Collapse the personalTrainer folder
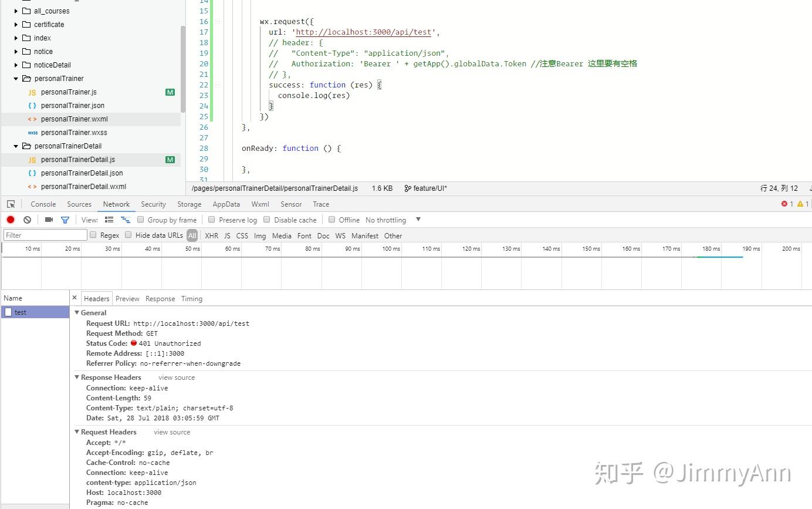Image resolution: width=812 pixels, height=509 pixels. point(16,79)
